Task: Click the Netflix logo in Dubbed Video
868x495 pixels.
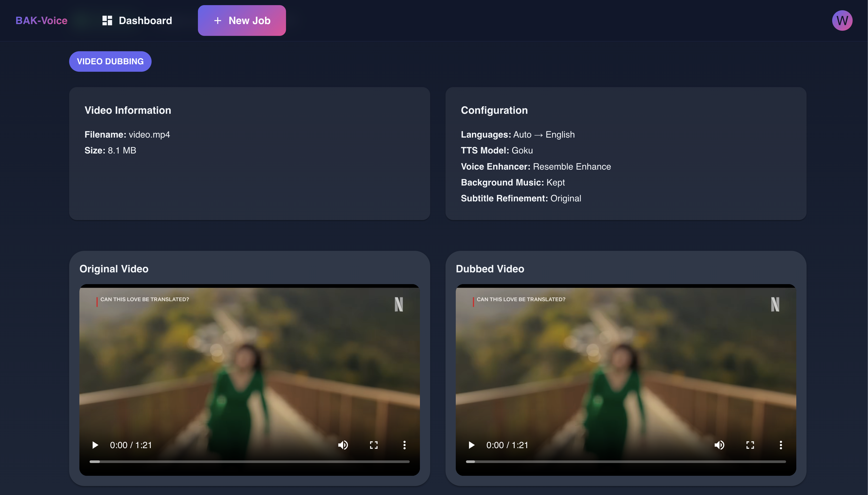Action: [775, 304]
